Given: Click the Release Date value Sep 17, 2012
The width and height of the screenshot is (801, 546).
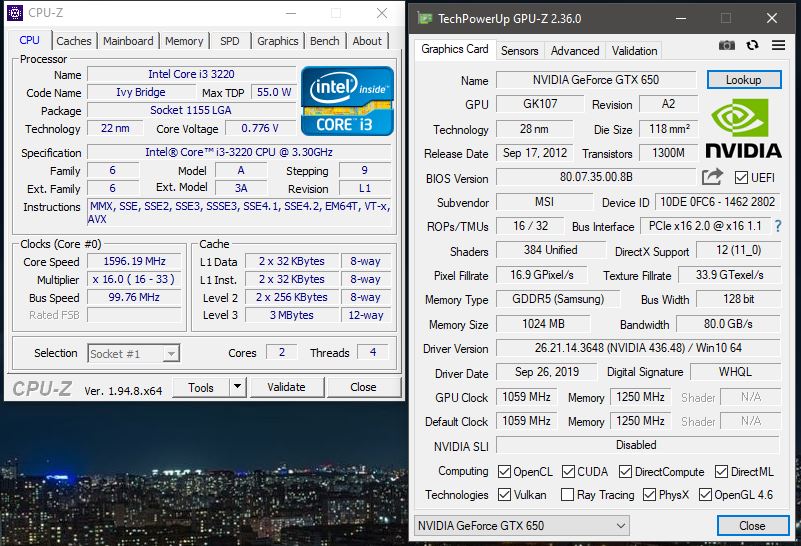Looking at the screenshot, I should tap(534, 153).
